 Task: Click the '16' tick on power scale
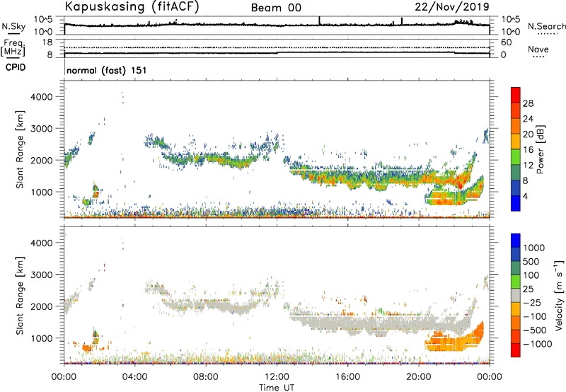pyautogui.click(x=528, y=150)
